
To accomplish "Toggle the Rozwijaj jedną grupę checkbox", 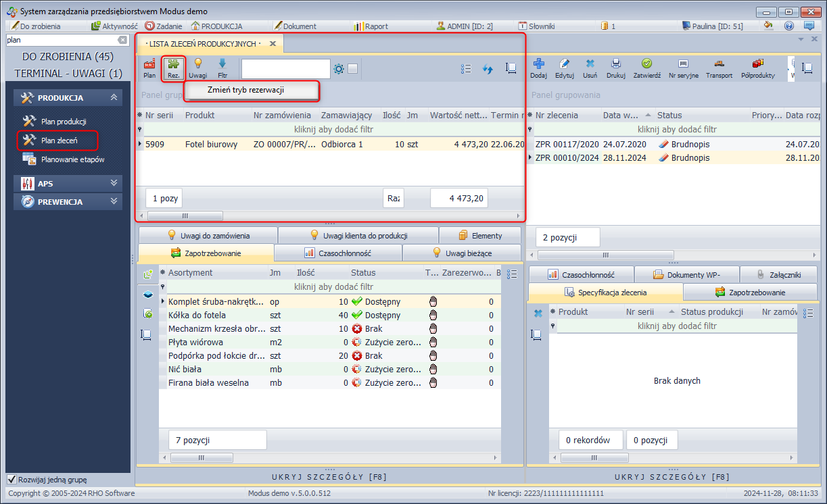I will (x=11, y=479).
